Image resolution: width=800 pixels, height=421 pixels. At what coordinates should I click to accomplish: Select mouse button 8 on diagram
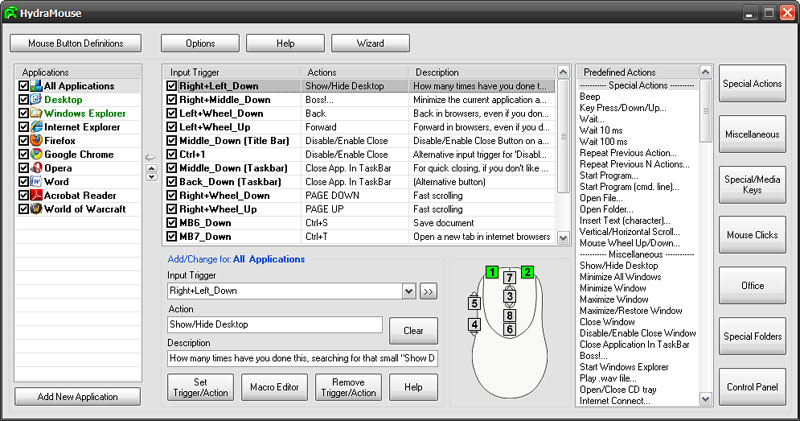tap(509, 315)
